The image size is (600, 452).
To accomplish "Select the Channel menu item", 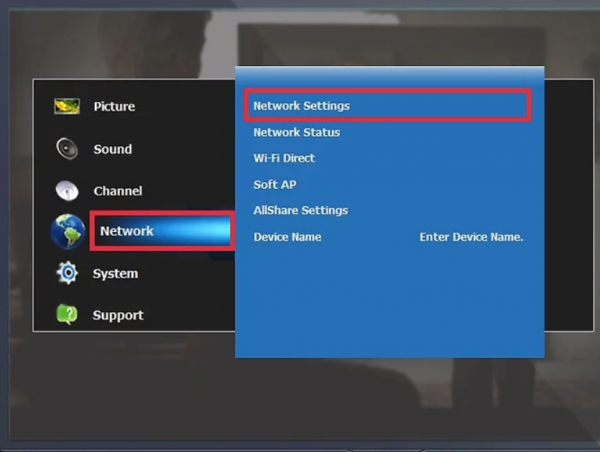I will [x=118, y=191].
